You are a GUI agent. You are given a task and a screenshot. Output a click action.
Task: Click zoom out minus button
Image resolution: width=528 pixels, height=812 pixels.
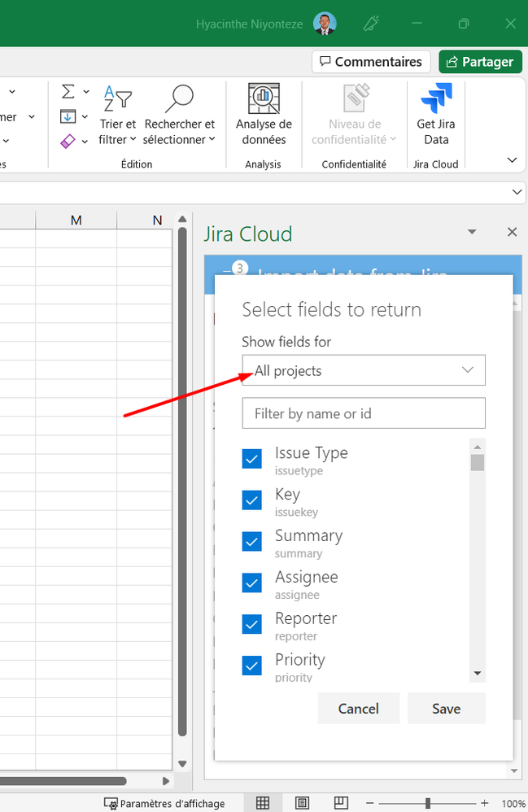(369, 803)
